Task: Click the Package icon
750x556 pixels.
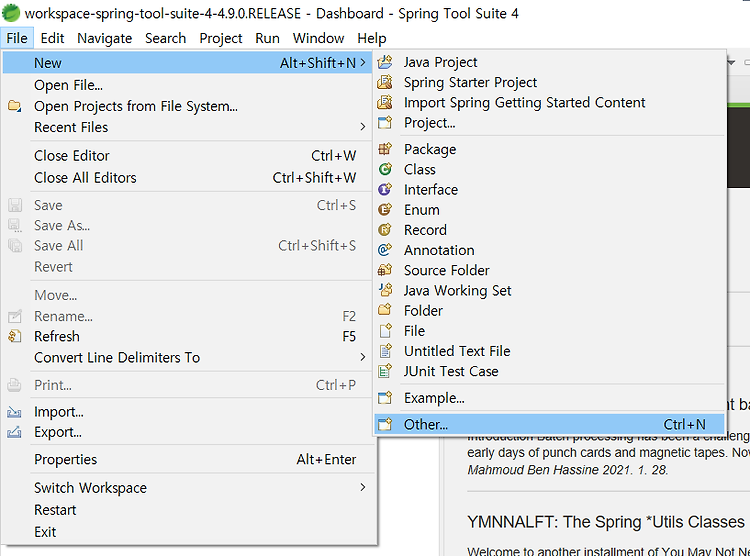Action: (385, 149)
